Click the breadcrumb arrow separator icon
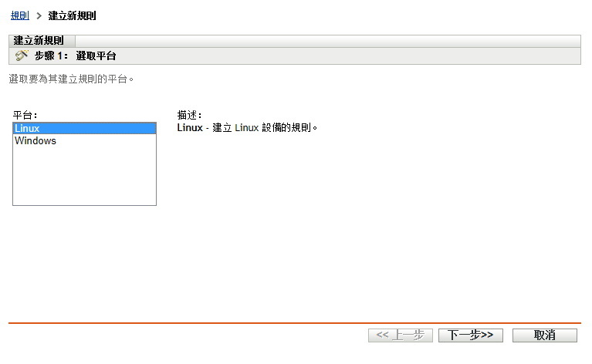The image size is (592, 364). point(39,16)
